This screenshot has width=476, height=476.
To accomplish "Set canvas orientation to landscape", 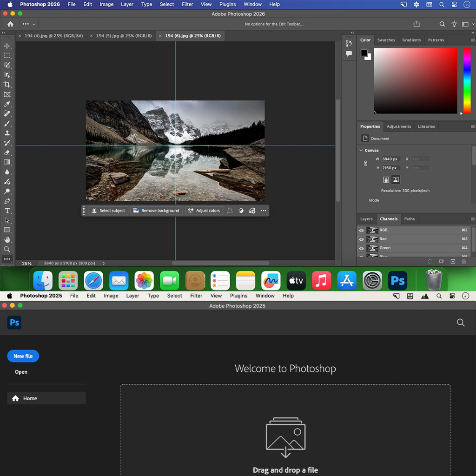I will coord(396,180).
